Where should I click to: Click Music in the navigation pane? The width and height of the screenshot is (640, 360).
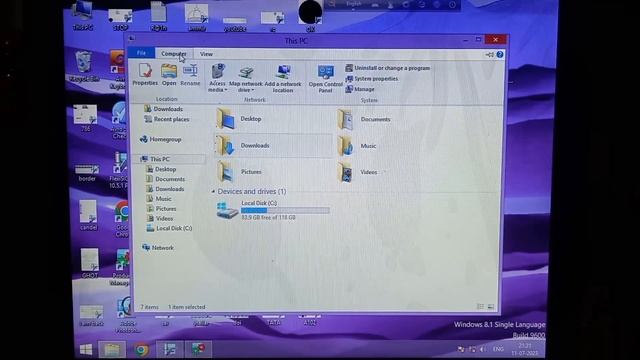pos(159,199)
